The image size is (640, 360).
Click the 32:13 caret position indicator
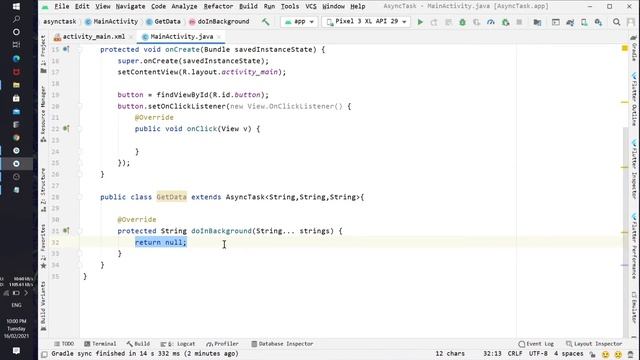pyautogui.click(x=492, y=353)
